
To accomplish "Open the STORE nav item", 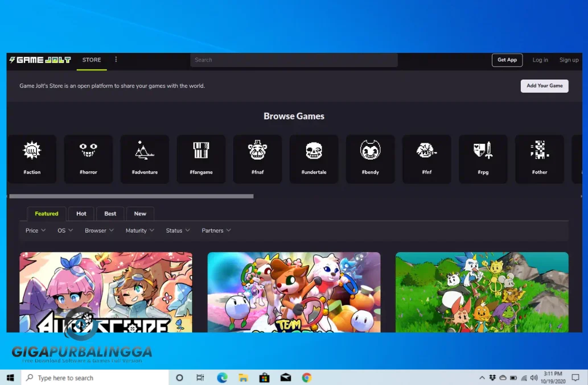I will click(x=92, y=60).
